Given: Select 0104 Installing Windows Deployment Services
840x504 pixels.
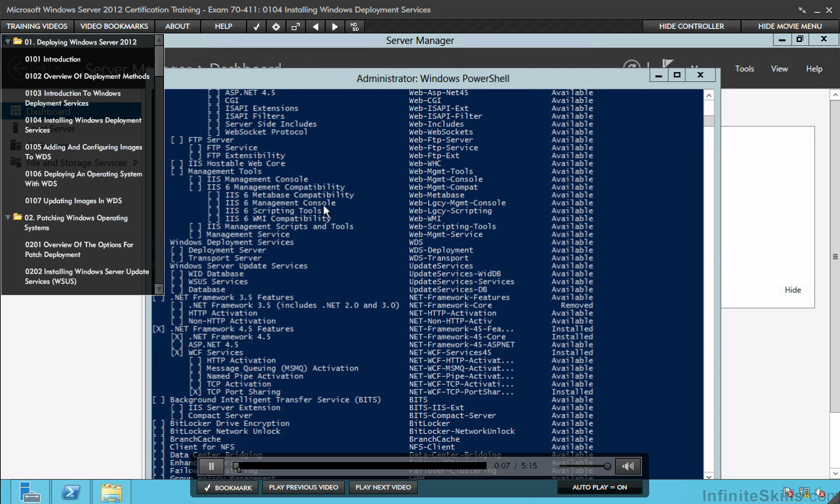Looking at the screenshot, I should (83, 125).
